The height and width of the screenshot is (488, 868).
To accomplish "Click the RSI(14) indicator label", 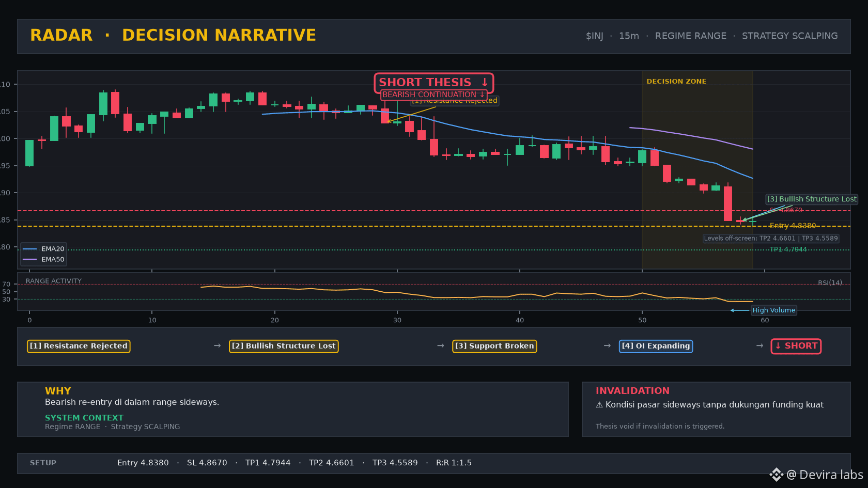I will pos(830,282).
